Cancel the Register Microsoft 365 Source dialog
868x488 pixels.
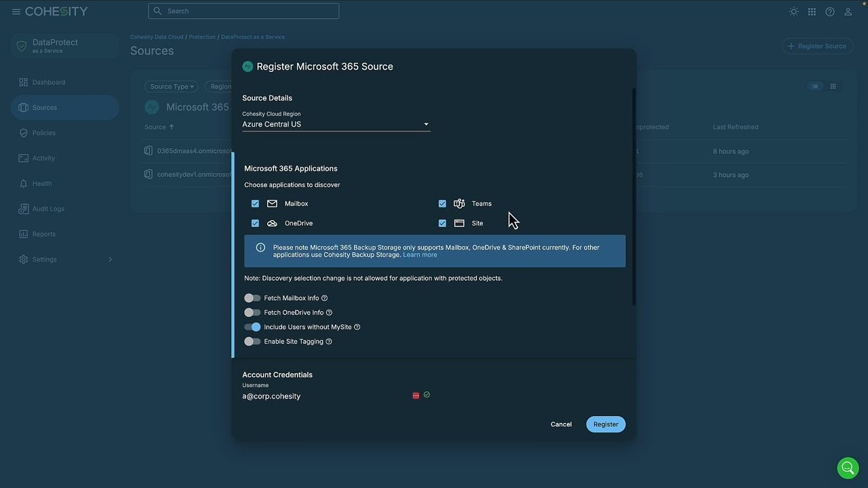point(561,424)
